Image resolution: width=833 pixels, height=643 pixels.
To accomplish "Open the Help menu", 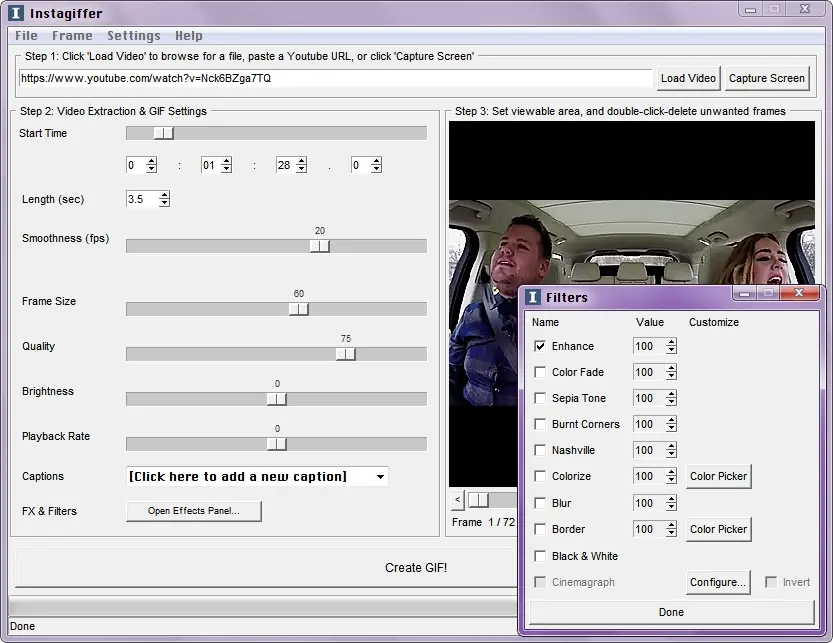I will coord(189,36).
